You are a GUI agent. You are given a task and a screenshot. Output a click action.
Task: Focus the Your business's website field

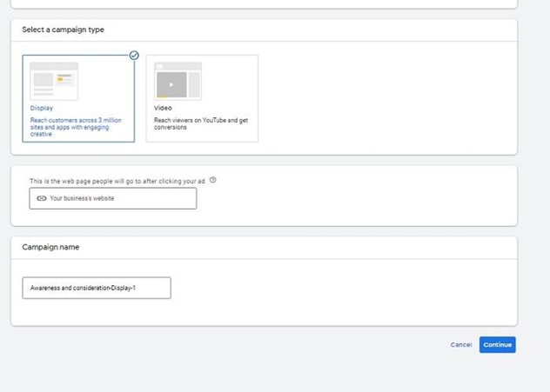(113, 198)
